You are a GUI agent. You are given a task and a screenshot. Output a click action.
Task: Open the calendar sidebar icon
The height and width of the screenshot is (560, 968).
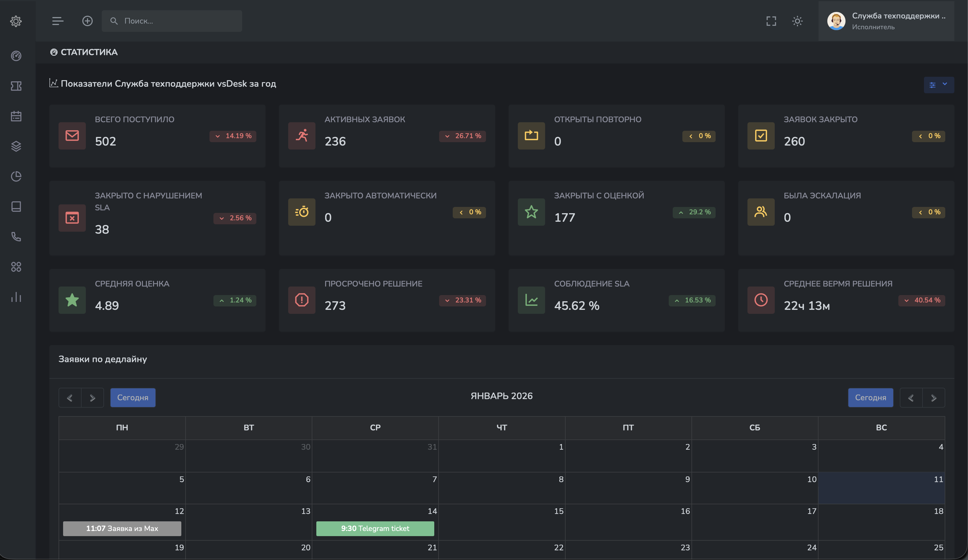[x=16, y=116]
